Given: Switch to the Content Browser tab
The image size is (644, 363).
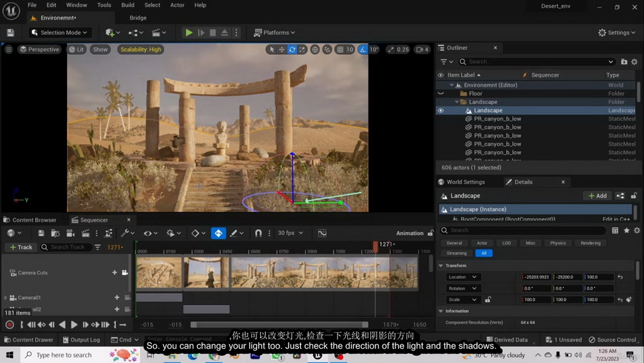Looking at the screenshot, I should pyautogui.click(x=30, y=220).
